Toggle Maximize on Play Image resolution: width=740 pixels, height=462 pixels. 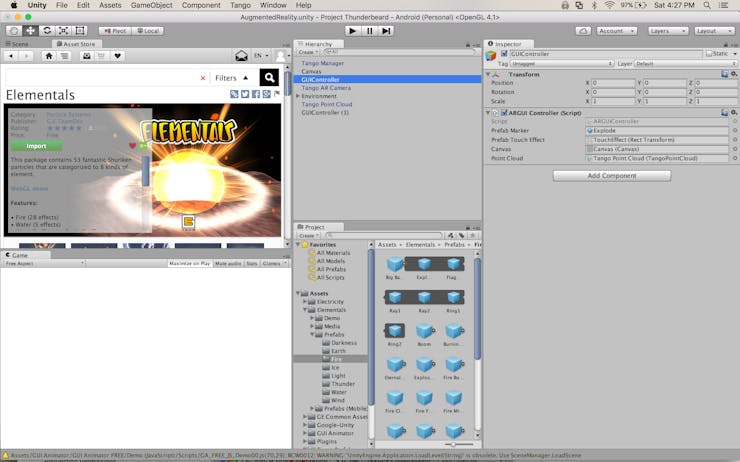coord(189,263)
